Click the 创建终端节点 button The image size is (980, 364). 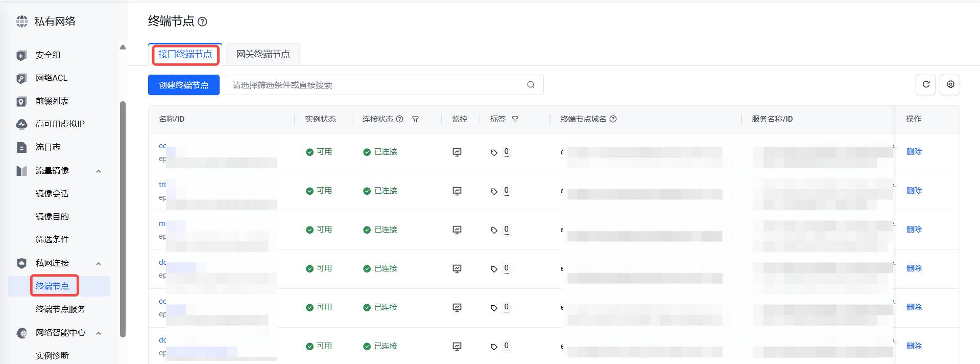coord(184,85)
